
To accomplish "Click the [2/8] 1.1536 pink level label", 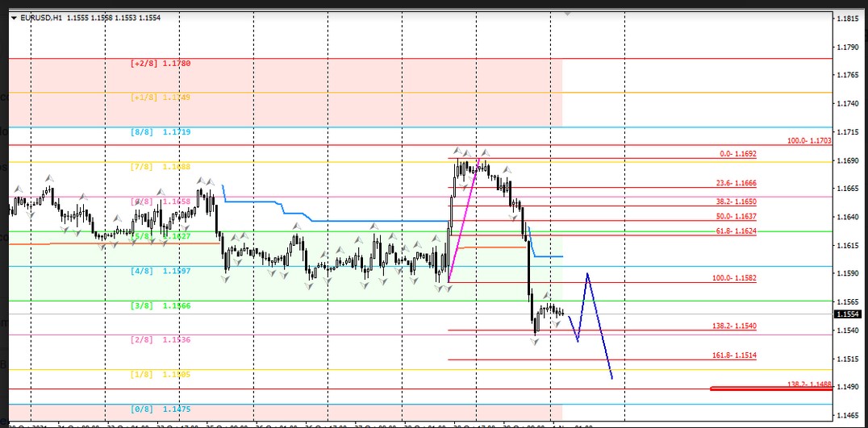I will pyautogui.click(x=161, y=340).
